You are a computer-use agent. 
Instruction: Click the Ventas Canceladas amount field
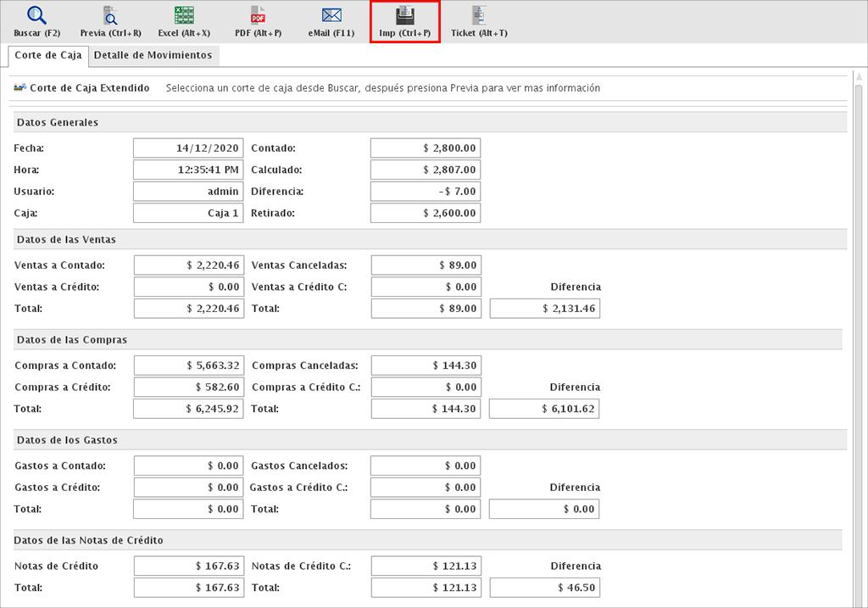[426, 265]
